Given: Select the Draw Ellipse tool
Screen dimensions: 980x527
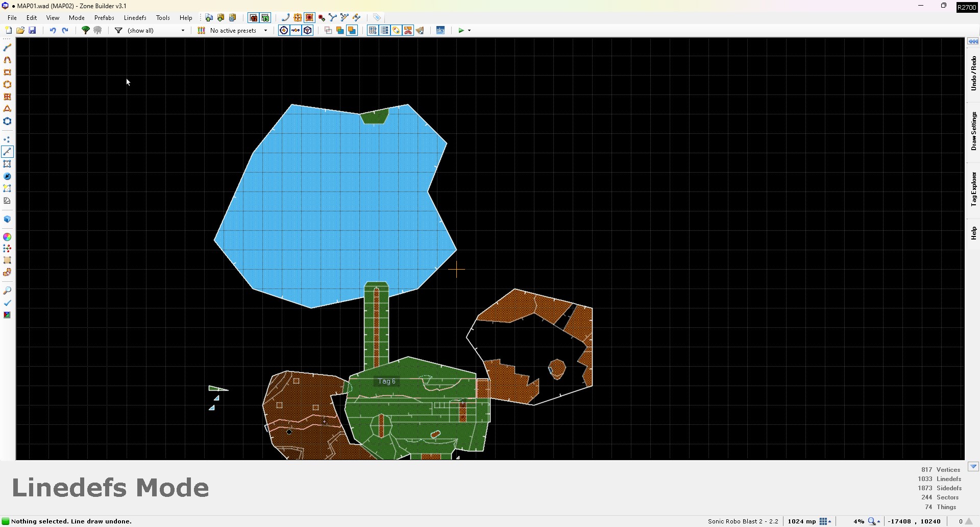Looking at the screenshot, I should coord(7,84).
